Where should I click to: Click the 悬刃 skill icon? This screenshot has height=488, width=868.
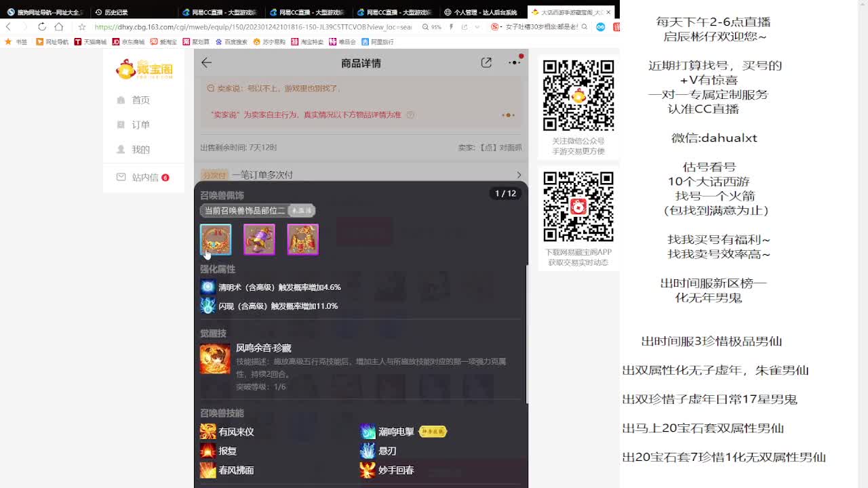click(x=368, y=451)
